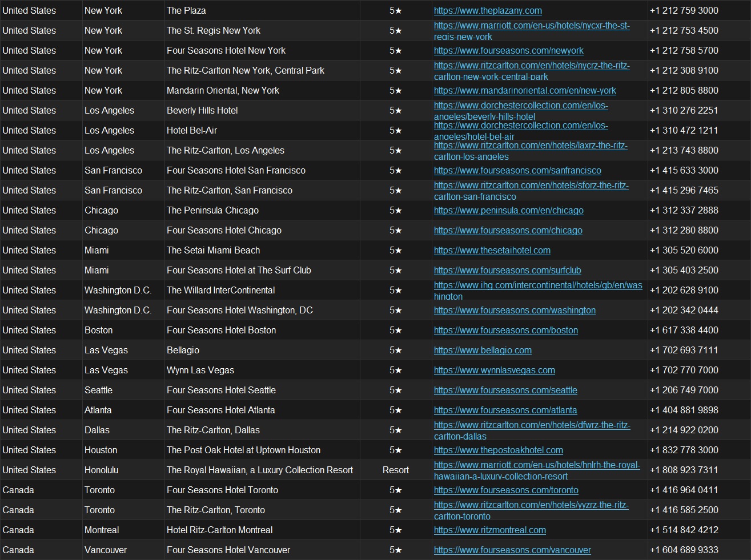Screen dimensions: 751x560
Task: Open the St. Regis New York Marriott link
Action: tap(532, 31)
